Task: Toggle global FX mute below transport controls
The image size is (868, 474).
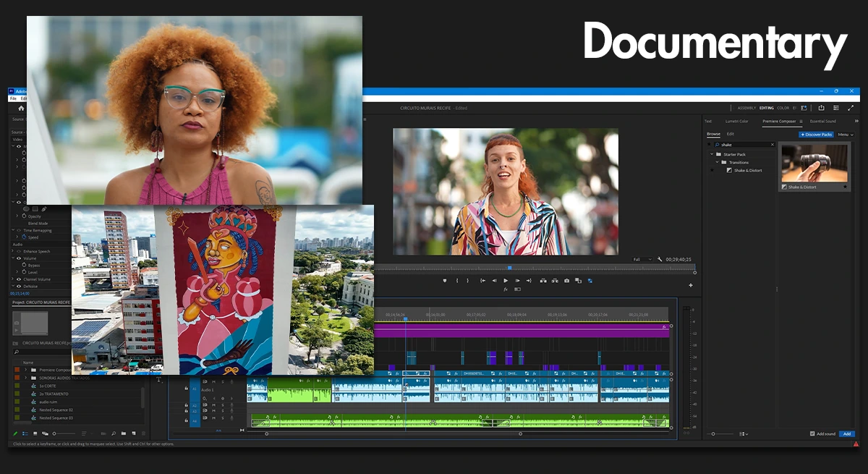Action: 506,289
